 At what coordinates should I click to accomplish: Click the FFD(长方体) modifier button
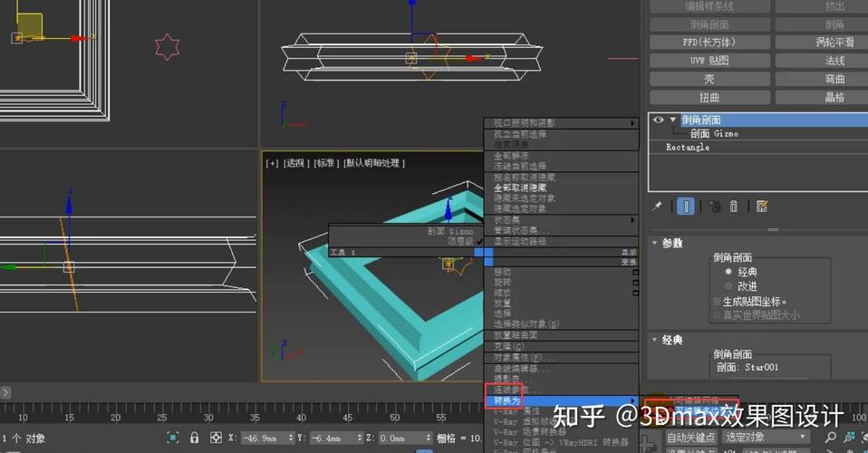[709, 42]
